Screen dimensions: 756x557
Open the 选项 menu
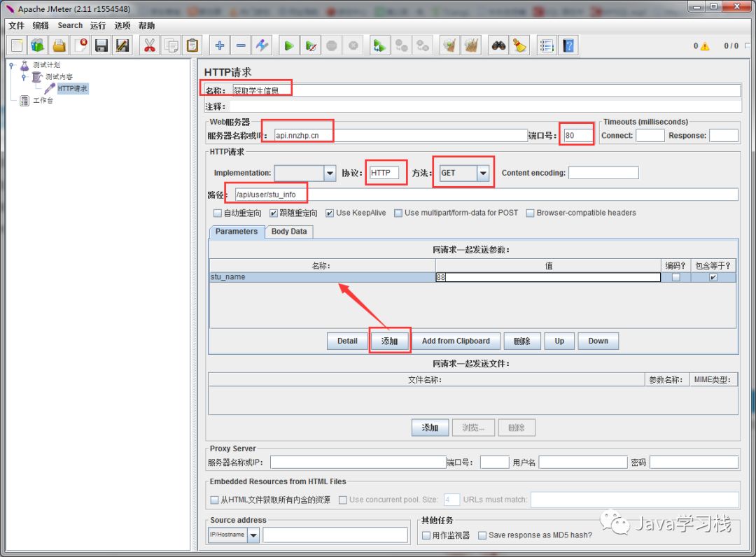(x=122, y=25)
